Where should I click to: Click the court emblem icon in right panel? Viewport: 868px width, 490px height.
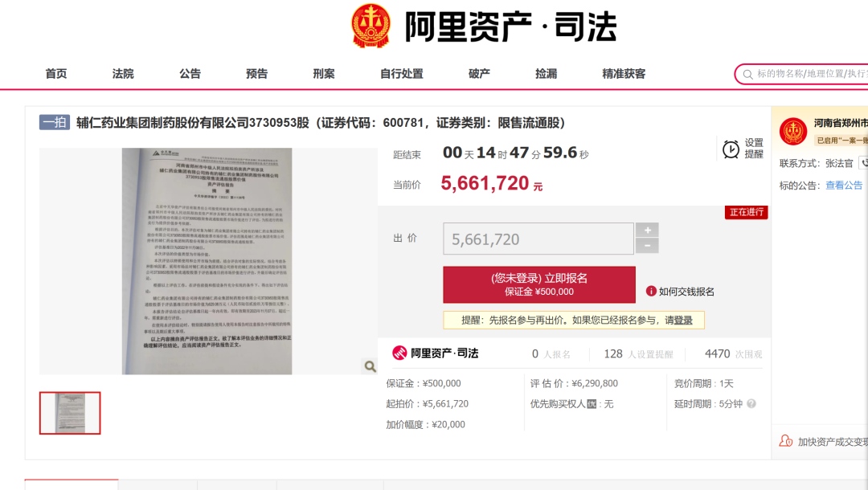793,131
